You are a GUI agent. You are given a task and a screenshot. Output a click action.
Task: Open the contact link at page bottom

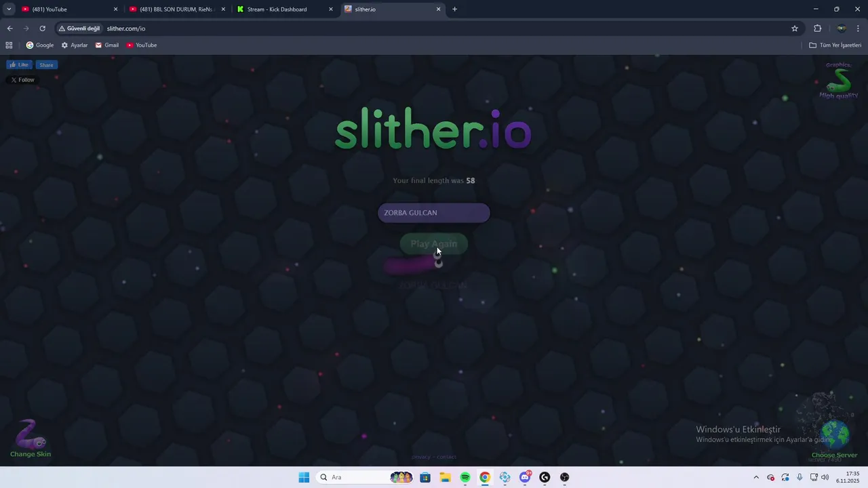click(x=446, y=457)
